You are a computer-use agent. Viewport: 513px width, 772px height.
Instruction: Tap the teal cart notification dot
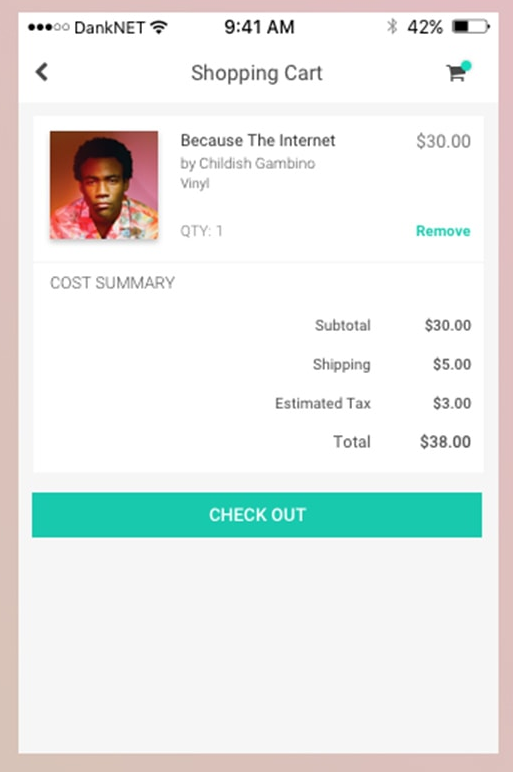(466, 65)
